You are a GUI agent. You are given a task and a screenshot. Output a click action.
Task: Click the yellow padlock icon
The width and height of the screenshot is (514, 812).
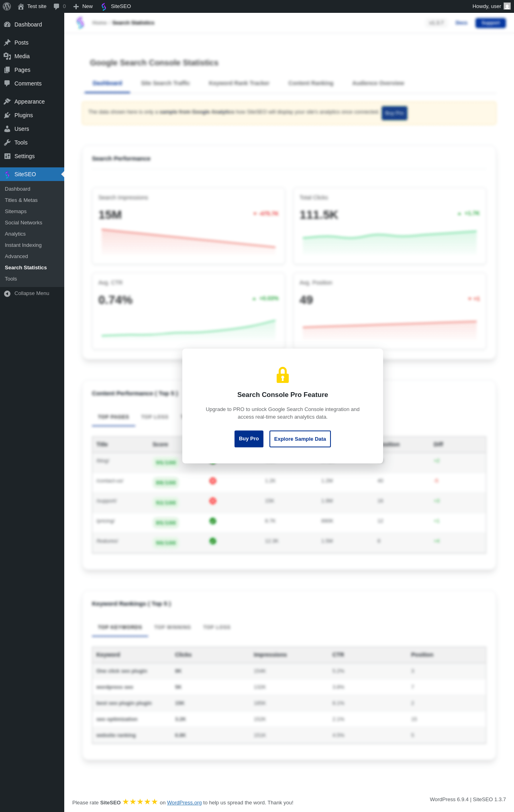(283, 375)
